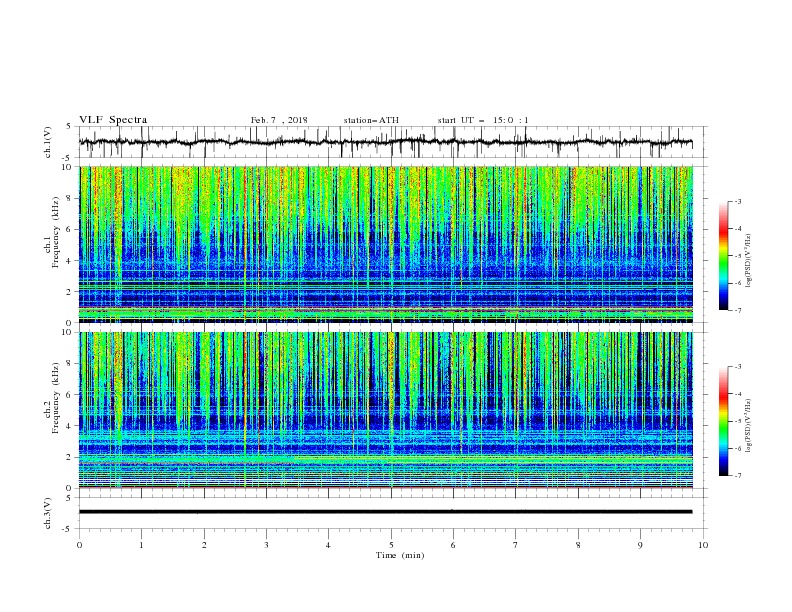This screenshot has height=612, width=792.
Task: Click the 'station=ATH' header label
Action: click(371, 120)
